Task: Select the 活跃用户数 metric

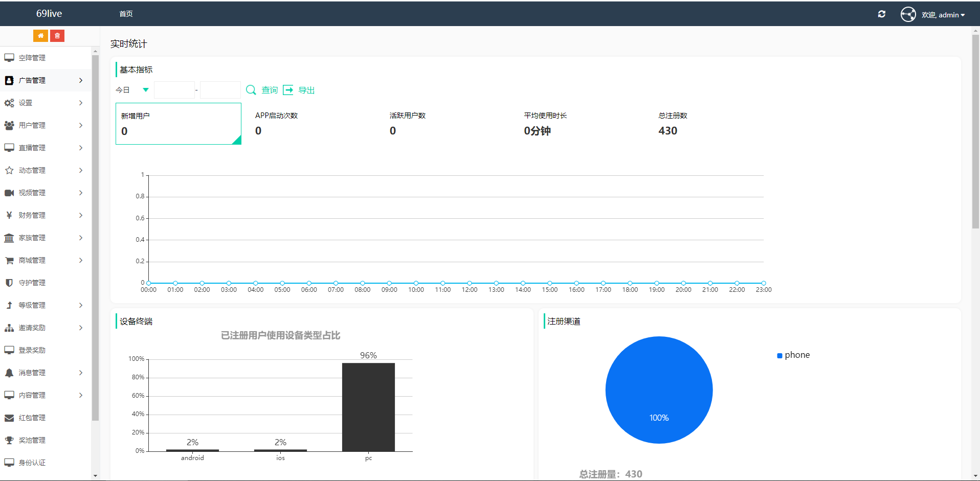Action: tap(407, 124)
